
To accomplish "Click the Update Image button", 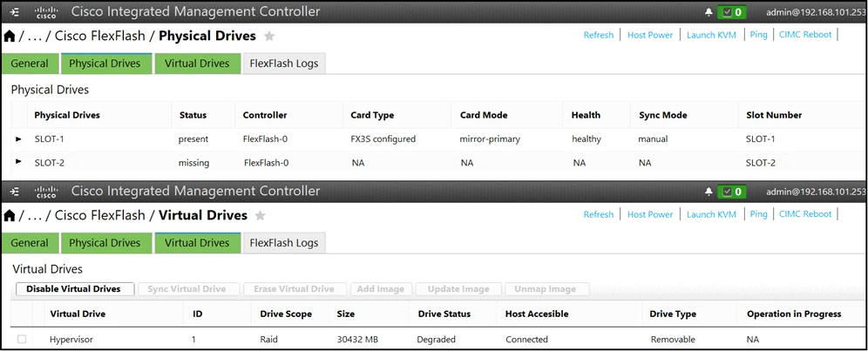I will pos(458,289).
